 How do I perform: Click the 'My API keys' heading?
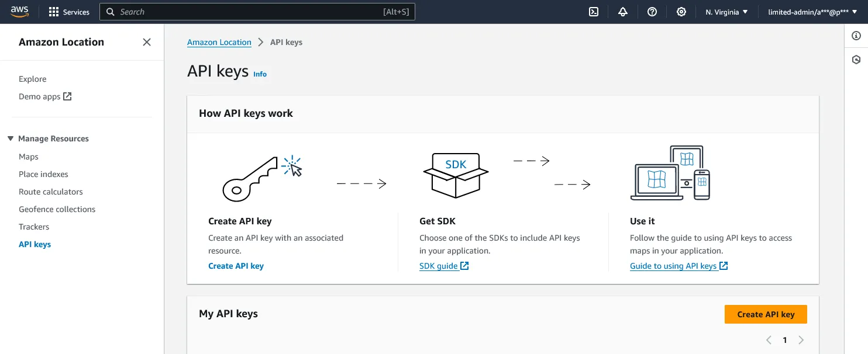click(x=229, y=314)
